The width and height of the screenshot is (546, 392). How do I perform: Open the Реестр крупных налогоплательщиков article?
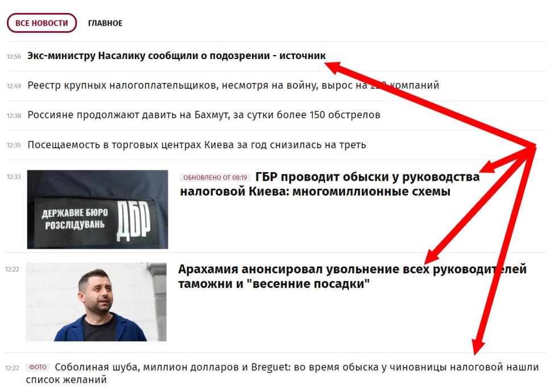pos(233,85)
